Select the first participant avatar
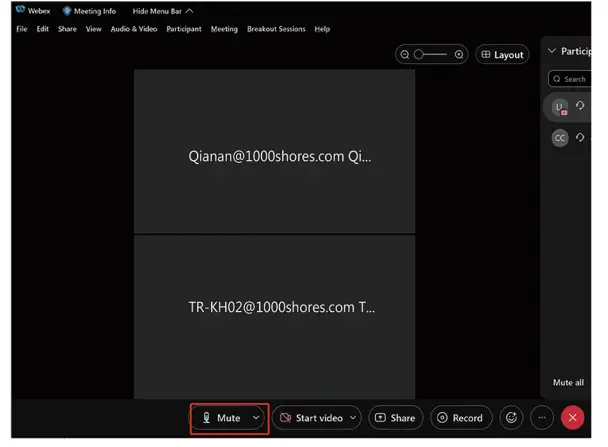 pos(560,107)
